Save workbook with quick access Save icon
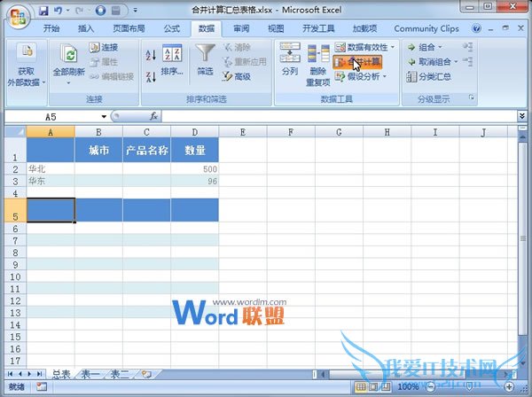The height and width of the screenshot is (397, 532). tap(43, 11)
